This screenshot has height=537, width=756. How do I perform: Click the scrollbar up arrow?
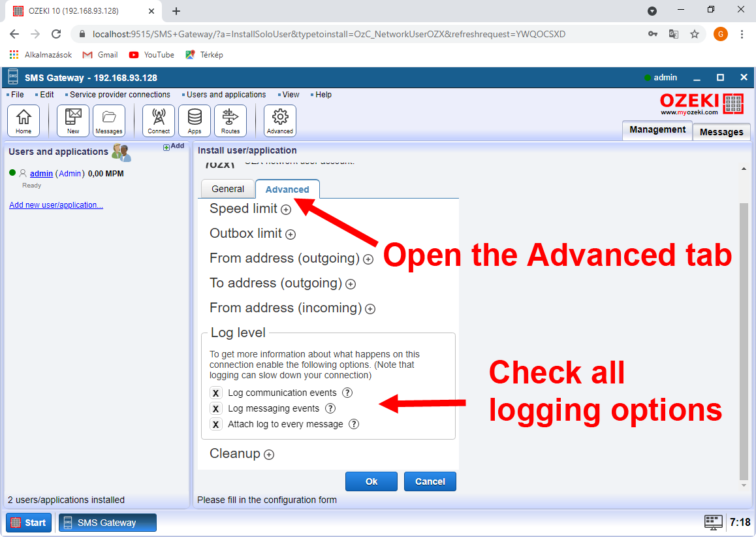click(x=744, y=169)
